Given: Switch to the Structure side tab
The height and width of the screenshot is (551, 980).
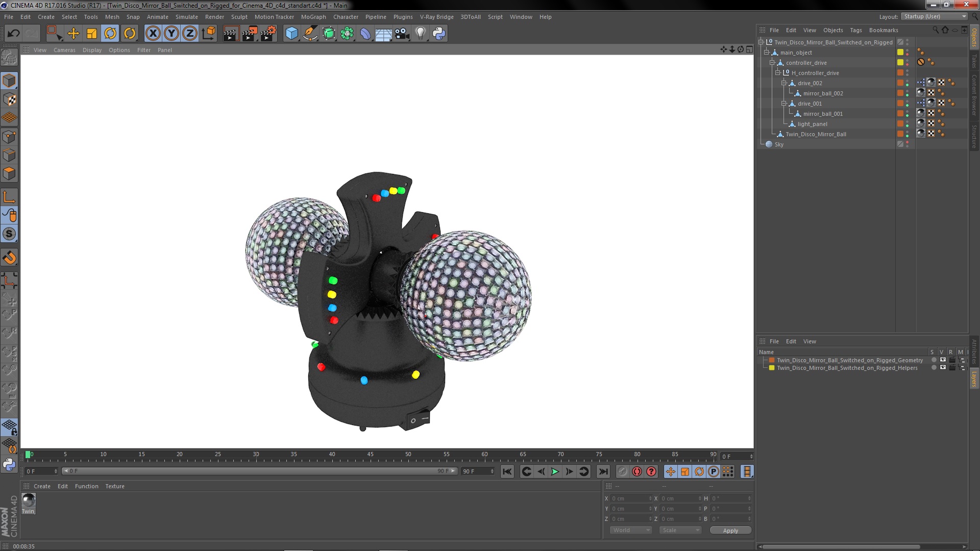Looking at the screenshot, I should coord(974,136).
